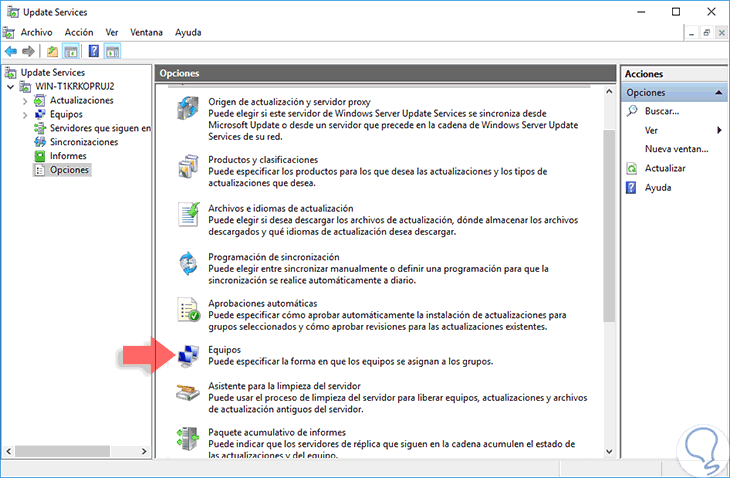Click the blue Help toolbar icon

(x=94, y=51)
